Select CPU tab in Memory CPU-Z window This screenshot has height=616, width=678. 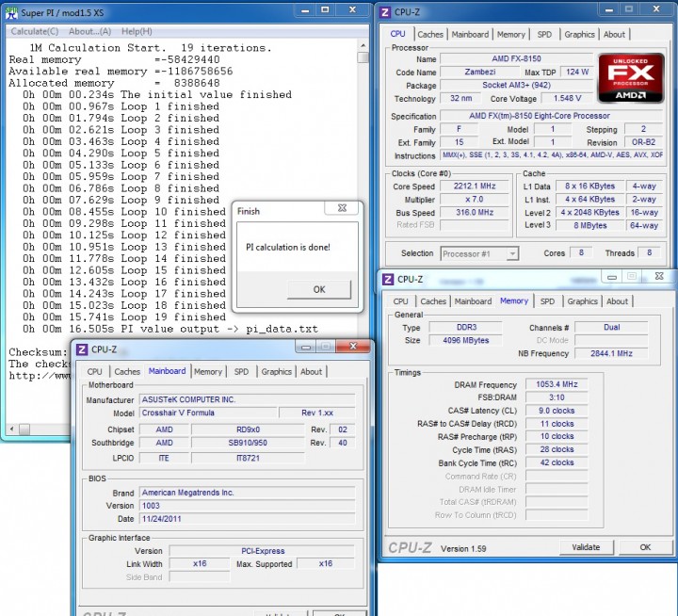[400, 301]
